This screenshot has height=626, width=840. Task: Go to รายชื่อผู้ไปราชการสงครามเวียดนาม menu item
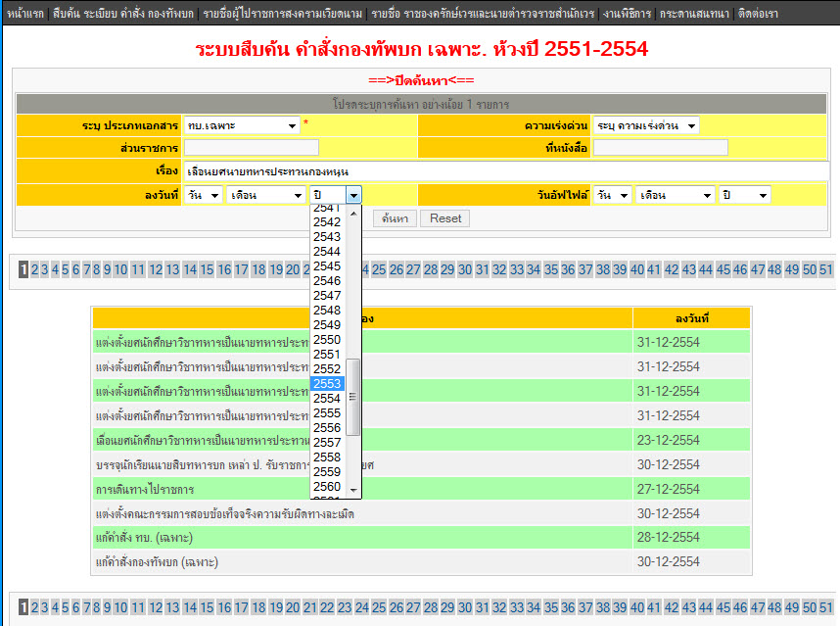coord(282,14)
